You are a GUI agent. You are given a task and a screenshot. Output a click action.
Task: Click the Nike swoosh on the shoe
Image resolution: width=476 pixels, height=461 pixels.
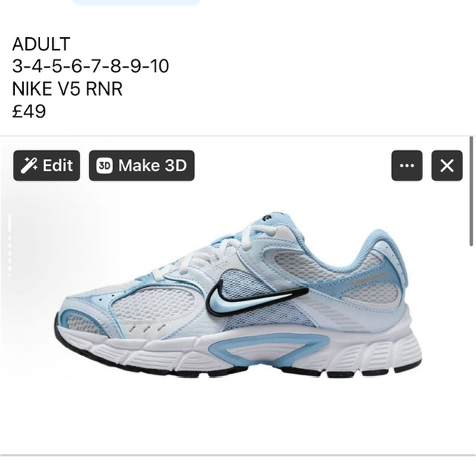[x=257, y=297]
